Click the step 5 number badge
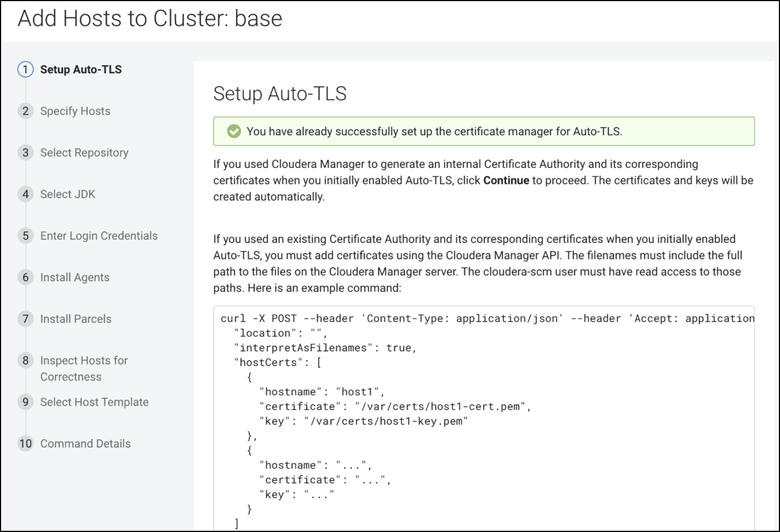Viewport: 780px width, 532px height. (x=25, y=236)
